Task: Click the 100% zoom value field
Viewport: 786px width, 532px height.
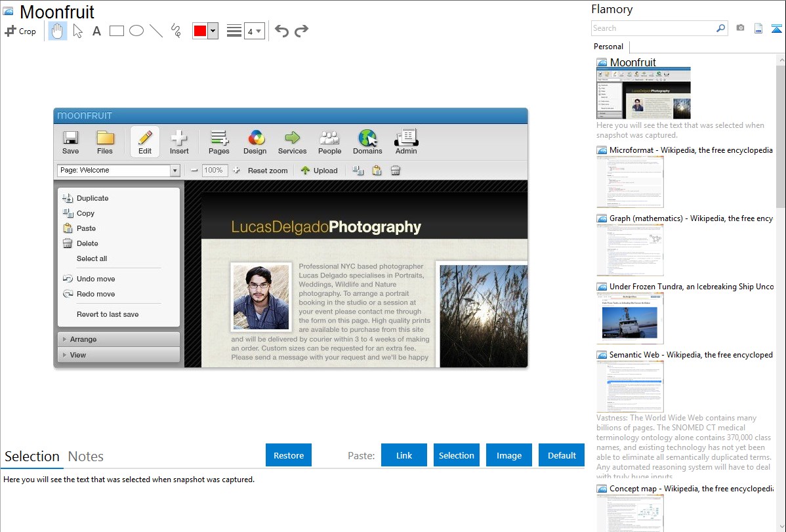Action: coord(215,171)
